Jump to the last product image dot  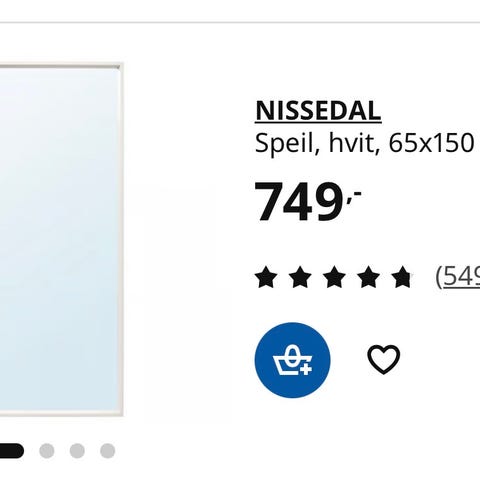coord(108,451)
